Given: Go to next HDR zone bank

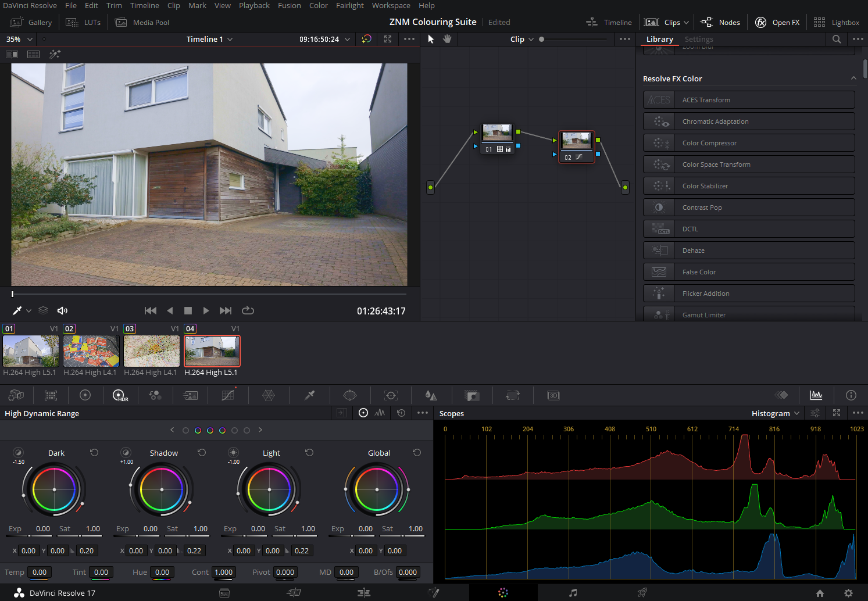Looking at the screenshot, I should click(x=260, y=430).
